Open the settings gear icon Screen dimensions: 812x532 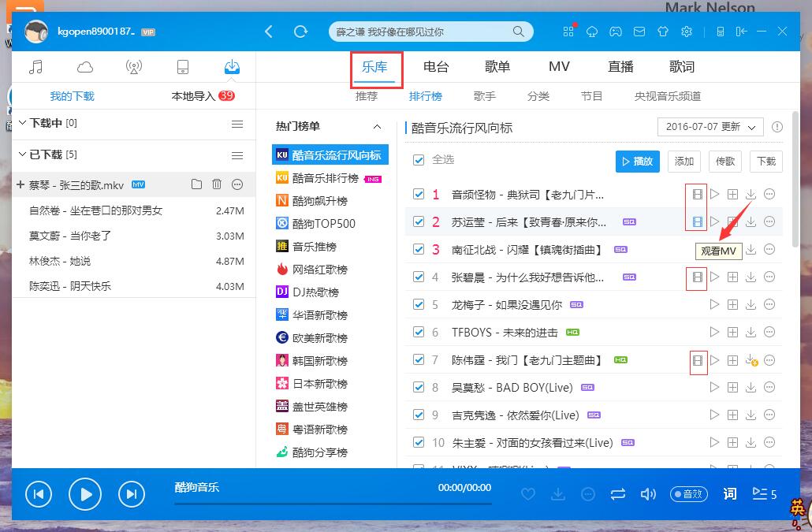687,32
